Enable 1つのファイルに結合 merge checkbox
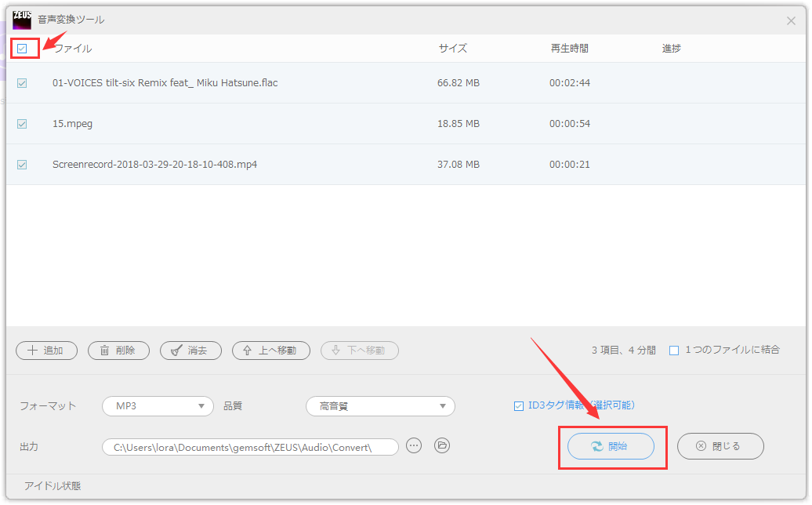 [674, 351]
